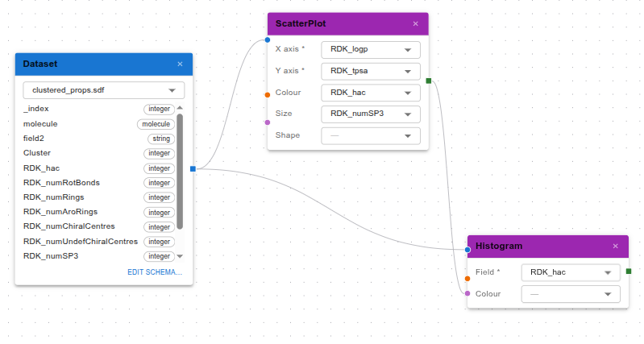Click the blue input port on the ScatterPlot header

(268, 39)
